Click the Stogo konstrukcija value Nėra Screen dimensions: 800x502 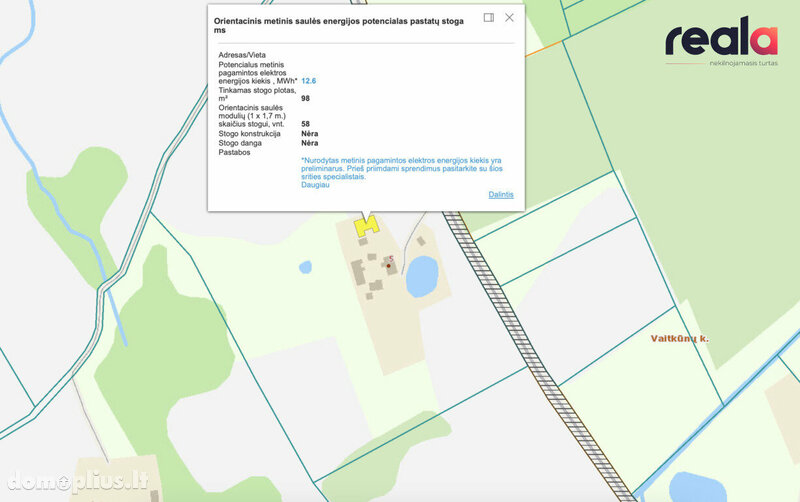[x=309, y=133]
